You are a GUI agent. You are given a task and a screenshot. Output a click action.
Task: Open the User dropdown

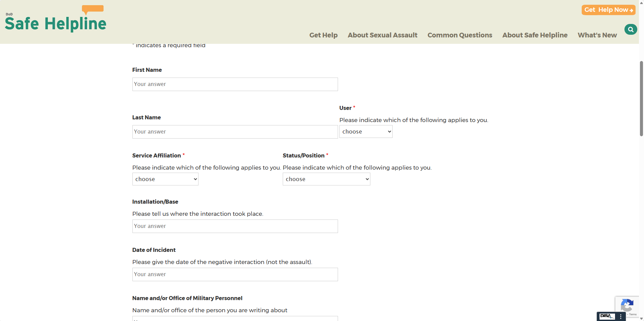(366, 132)
